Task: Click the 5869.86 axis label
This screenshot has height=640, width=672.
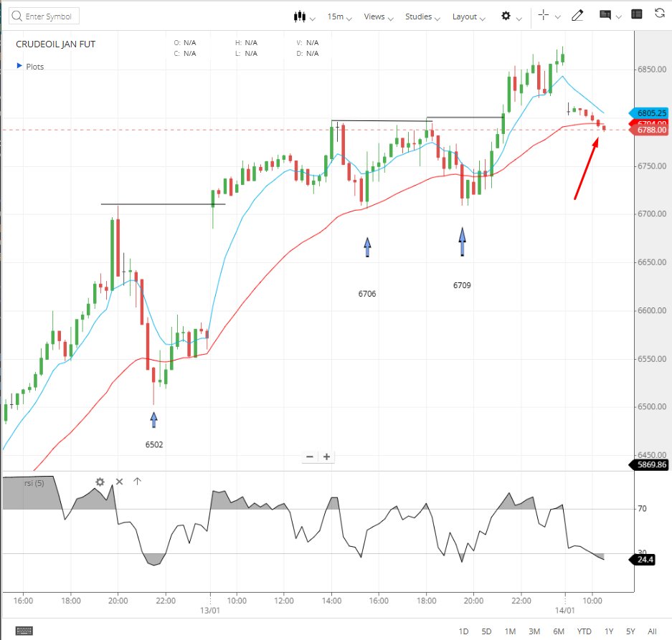Action: (648, 465)
